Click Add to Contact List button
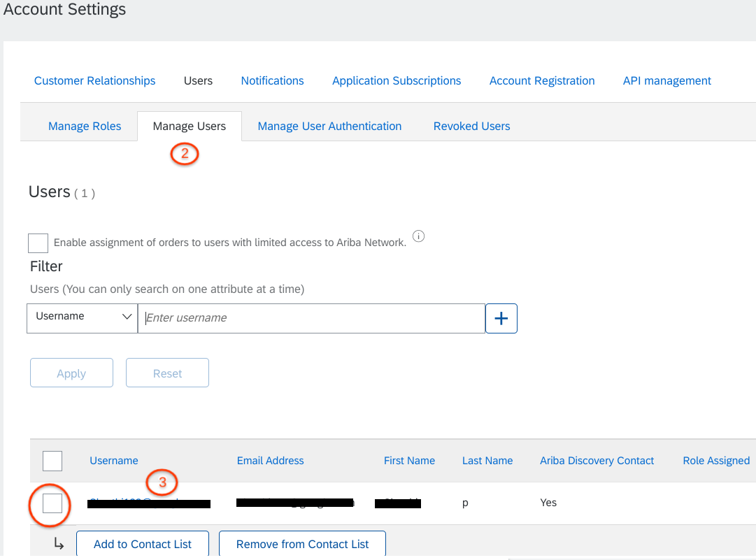 coord(143,544)
